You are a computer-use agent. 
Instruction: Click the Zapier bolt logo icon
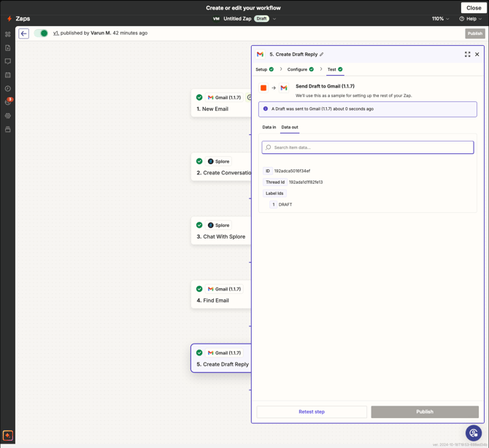pyautogui.click(x=9, y=19)
